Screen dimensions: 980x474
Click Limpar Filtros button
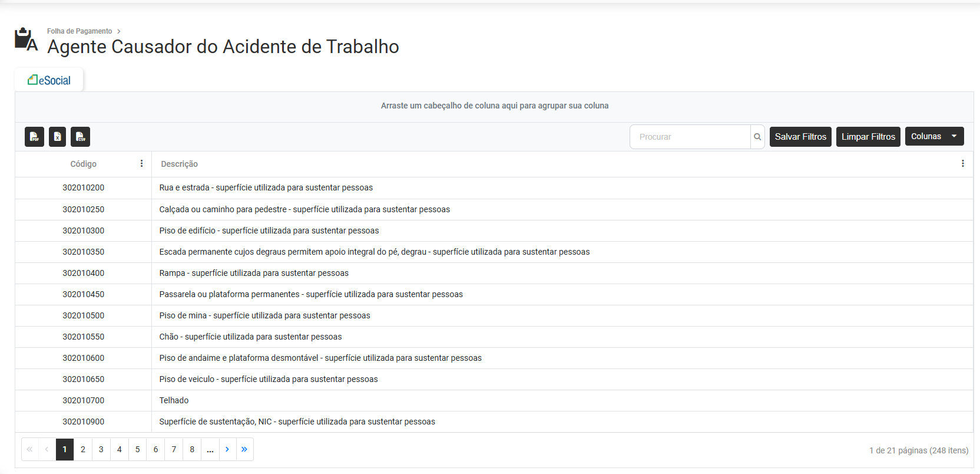coord(868,137)
